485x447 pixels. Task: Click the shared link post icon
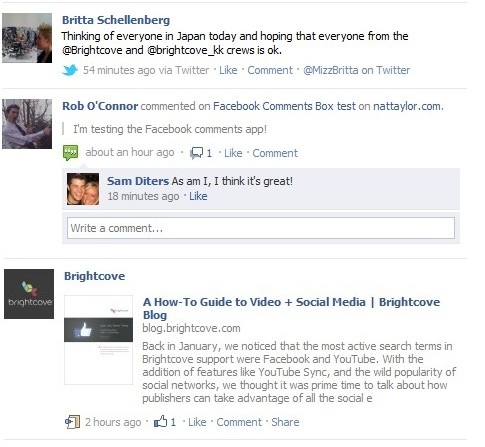pos(72,422)
